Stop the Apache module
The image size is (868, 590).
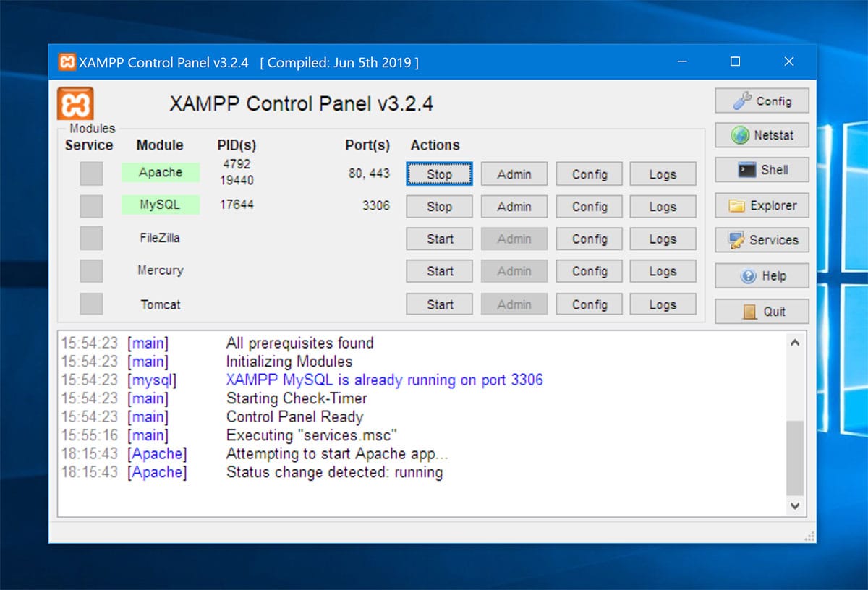(x=439, y=174)
